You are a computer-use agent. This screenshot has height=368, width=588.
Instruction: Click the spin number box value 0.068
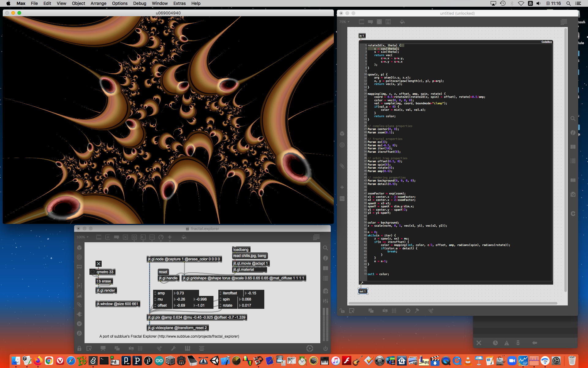(x=247, y=299)
